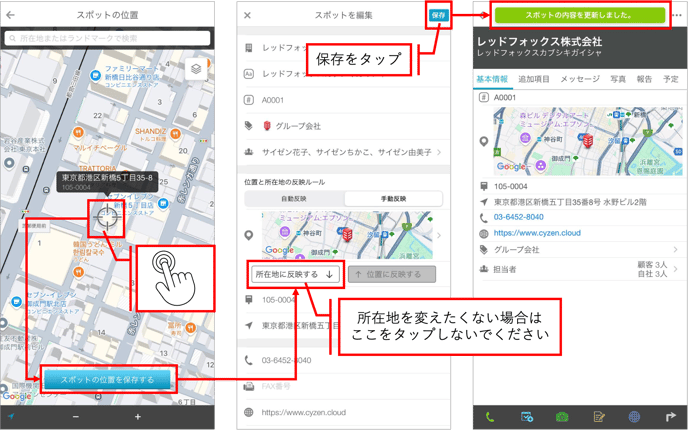The width and height of the screenshot is (688, 430).
Task: Tap the red tag icon next to グループ会社 in edit
Action: pyautogui.click(x=267, y=126)
